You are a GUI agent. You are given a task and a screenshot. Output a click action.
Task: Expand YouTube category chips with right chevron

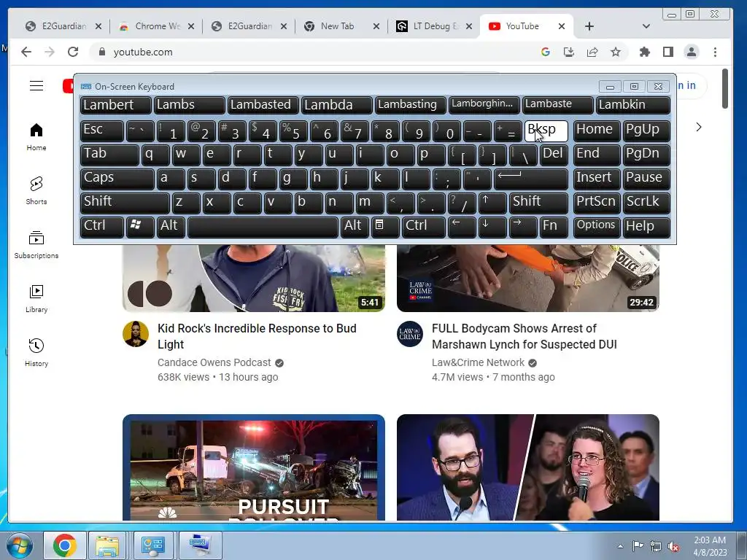point(698,127)
